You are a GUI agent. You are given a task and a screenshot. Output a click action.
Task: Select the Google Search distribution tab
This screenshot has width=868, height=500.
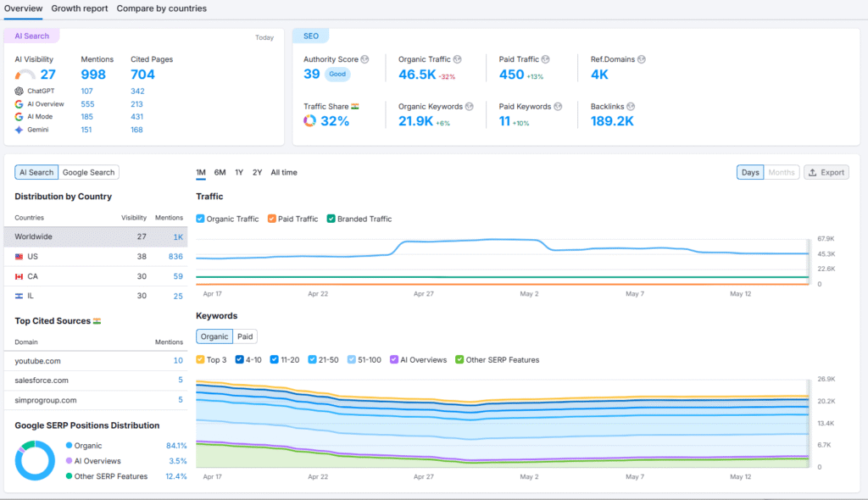coord(88,172)
